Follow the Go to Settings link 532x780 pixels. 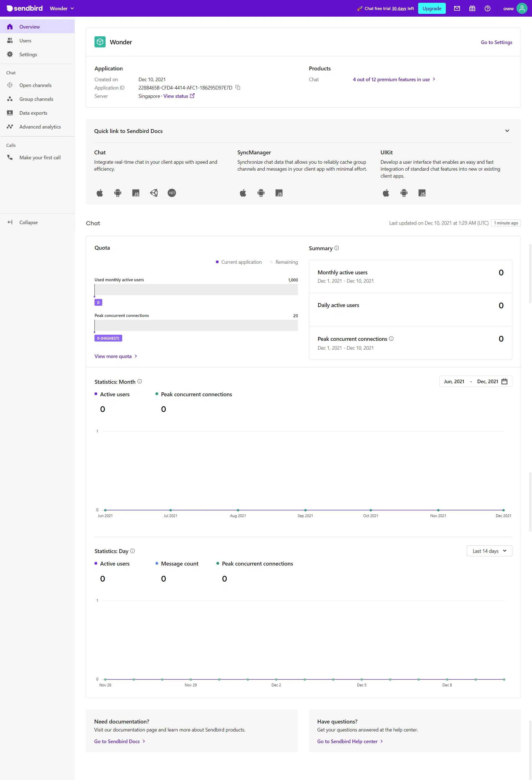[x=496, y=42]
